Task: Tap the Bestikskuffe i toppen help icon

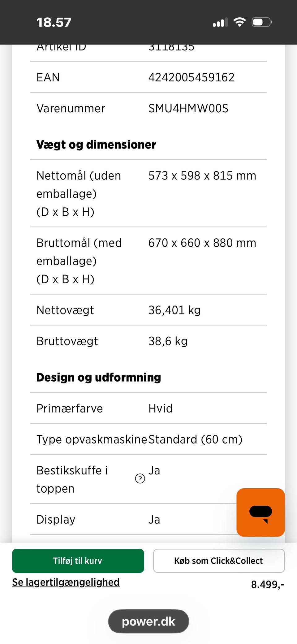Action: pyautogui.click(x=140, y=478)
